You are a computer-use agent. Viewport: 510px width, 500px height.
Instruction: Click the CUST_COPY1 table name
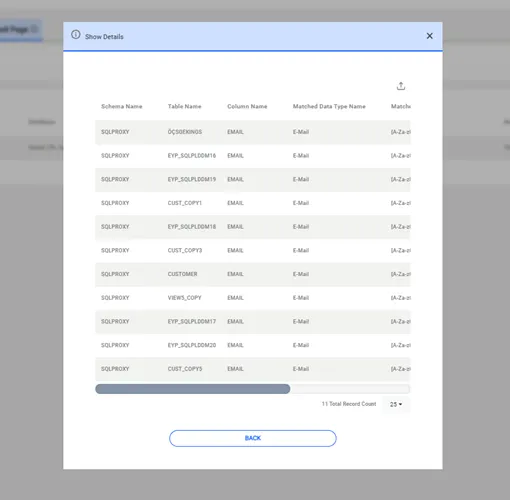[185, 203]
